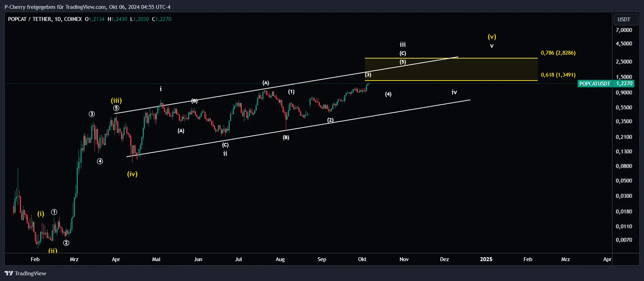Image resolution: width=644 pixels, height=281 pixels.
Task: Click the high value H1,2430
Action: click(x=118, y=19)
